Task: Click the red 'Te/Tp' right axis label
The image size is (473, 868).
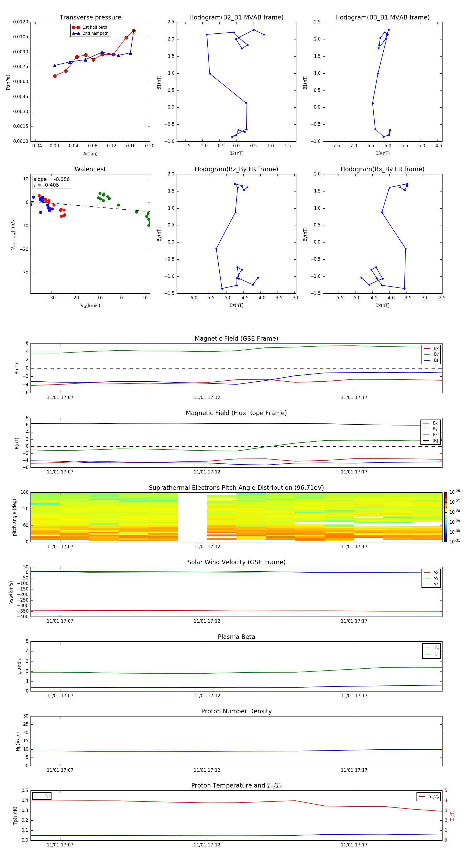Action: [x=452, y=815]
